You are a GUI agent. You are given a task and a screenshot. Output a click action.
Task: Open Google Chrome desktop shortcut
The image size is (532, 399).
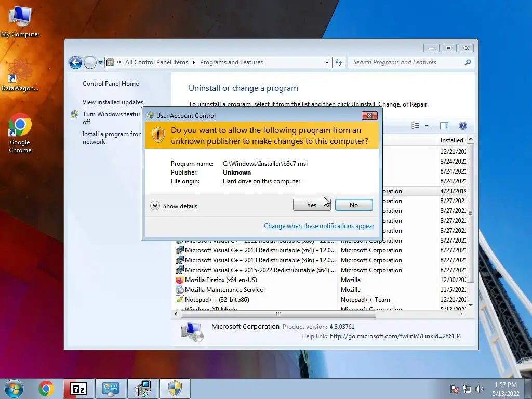[x=20, y=133]
